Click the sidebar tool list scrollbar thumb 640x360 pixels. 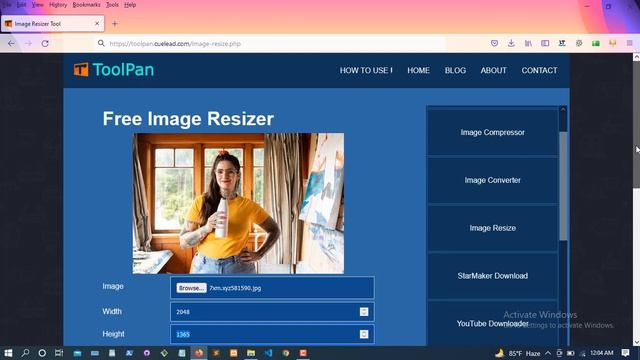tap(563, 186)
